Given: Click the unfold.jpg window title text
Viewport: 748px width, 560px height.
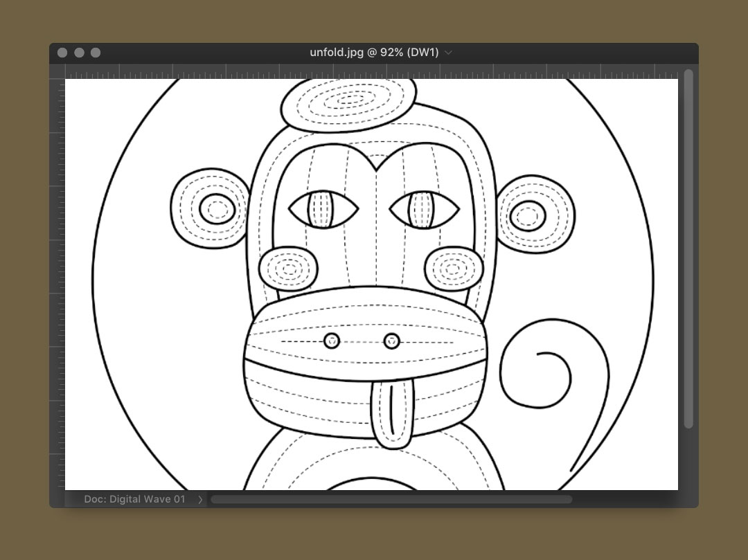Looking at the screenshot, I should click(x=374, y=53).
